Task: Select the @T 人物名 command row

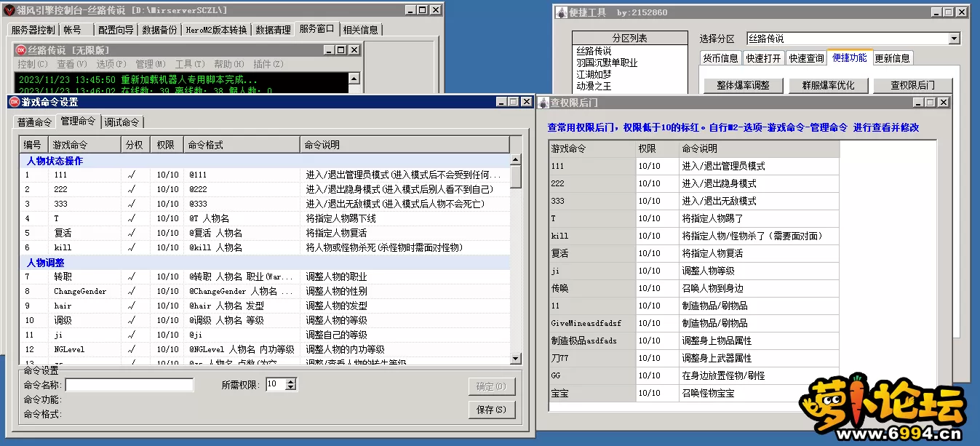Action: click(x=263, y=218)
